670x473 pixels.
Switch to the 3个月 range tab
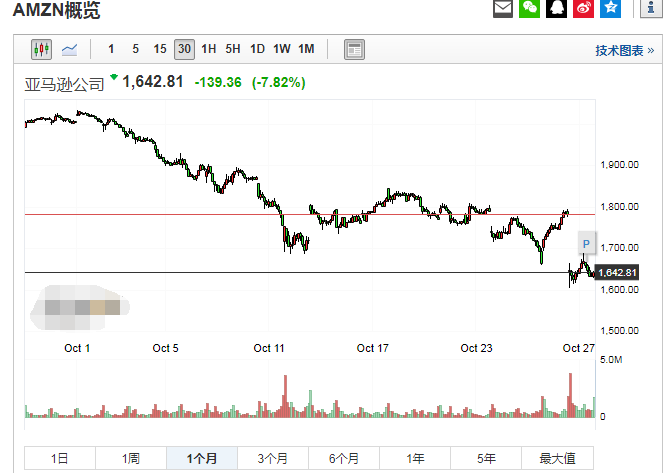273,458
